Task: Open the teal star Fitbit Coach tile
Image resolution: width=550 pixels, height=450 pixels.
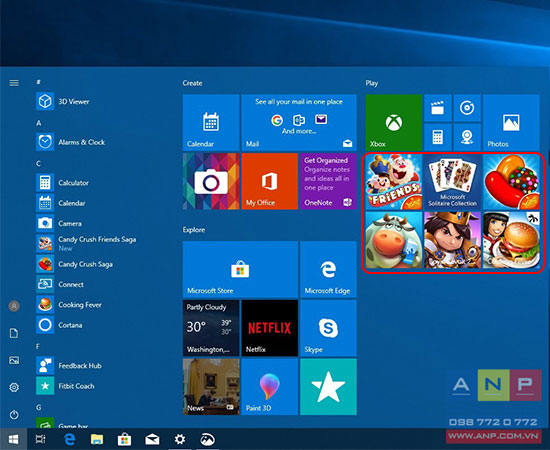Action: [x=328, y=387]
